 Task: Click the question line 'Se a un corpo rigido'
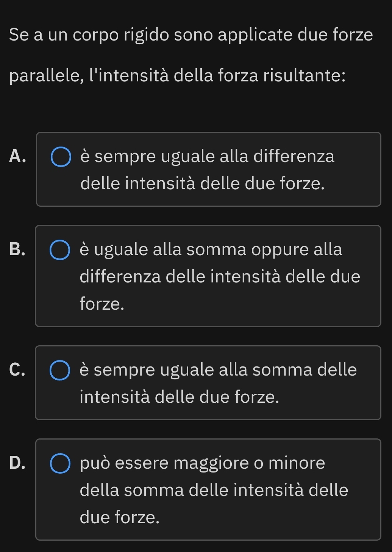pos(191,35)
